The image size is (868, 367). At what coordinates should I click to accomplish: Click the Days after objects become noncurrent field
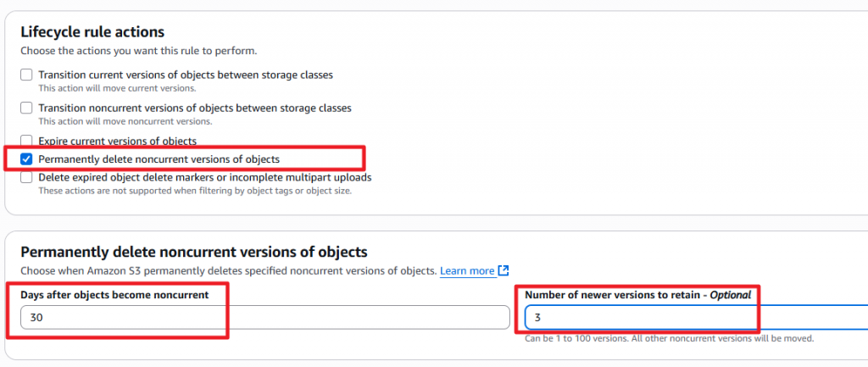pos(264,318)
